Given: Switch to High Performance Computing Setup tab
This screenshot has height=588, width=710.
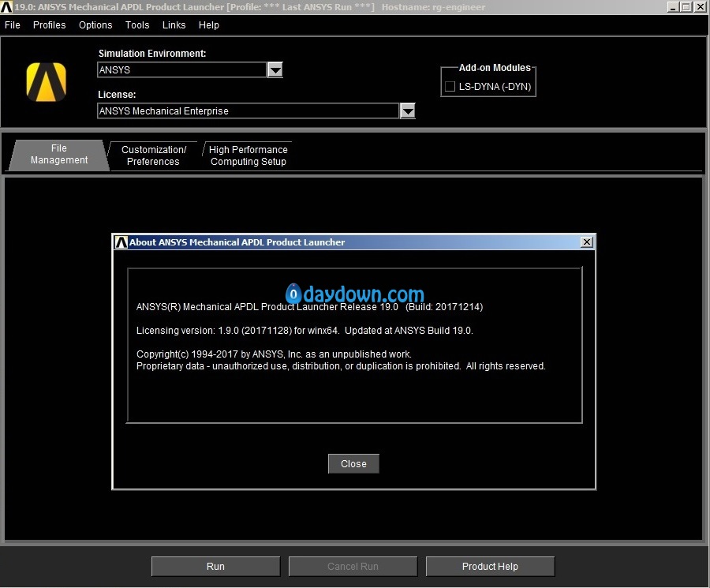Looking at the screenshot, I should click(248, 155).
